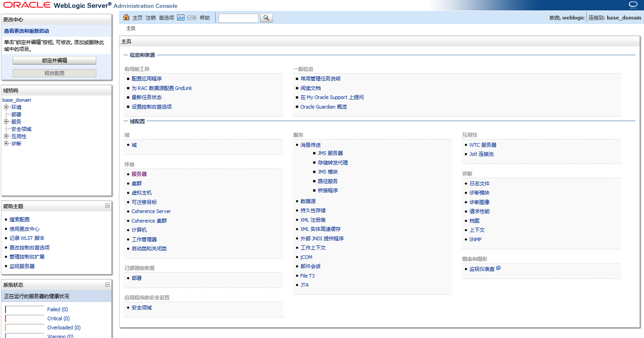Click the 释放配置 button
644x338 pixels.
(x=54, y=73)
